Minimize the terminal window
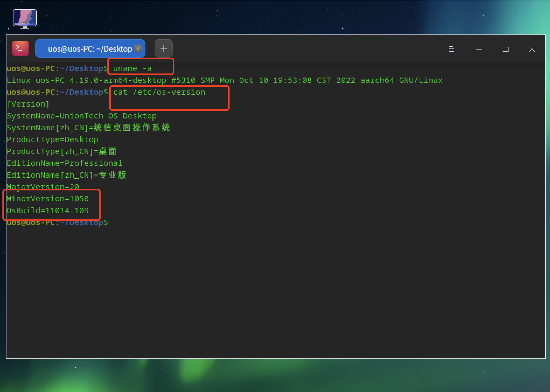 click(x=479, y=49)
